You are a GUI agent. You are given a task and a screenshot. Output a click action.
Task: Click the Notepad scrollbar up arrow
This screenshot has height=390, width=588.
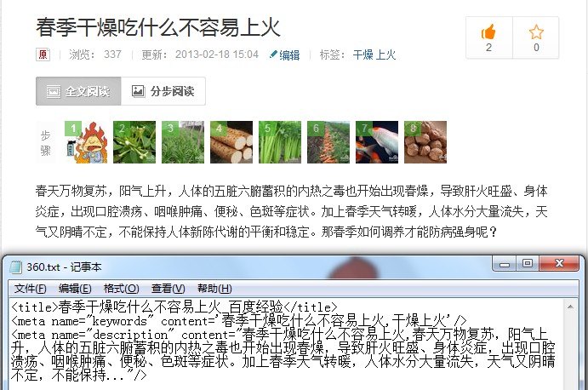(x=570, y=307)
